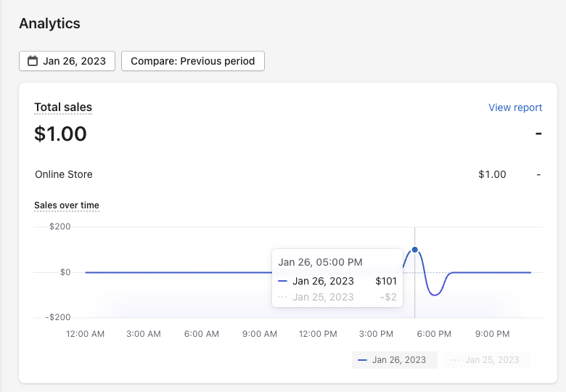Image resolution: width=566 pixels, height=392 pixels.
Task: Open the View report link
Action: [515, 107]
